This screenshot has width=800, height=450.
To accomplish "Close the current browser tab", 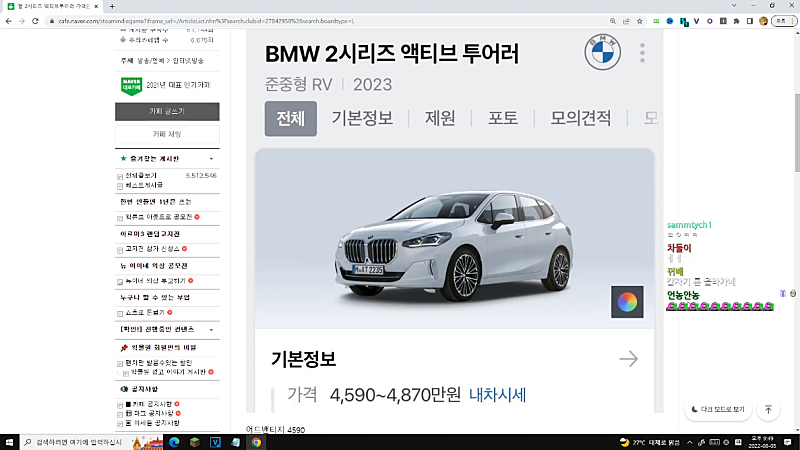I will pos(96,6).
